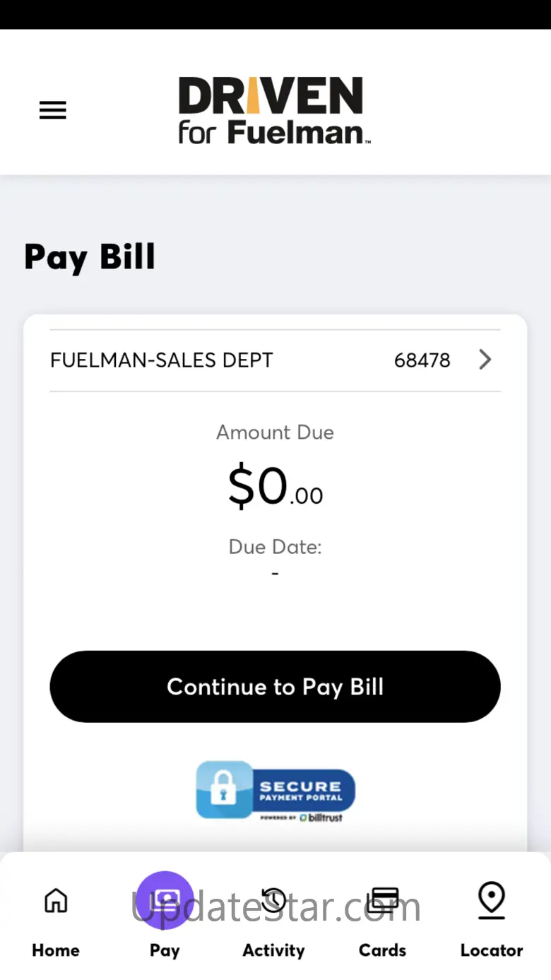Image resolution: width=551 pixels, height=980 pixels.
Task: Tap the Activity history clock icon
Action: [273, 900]
